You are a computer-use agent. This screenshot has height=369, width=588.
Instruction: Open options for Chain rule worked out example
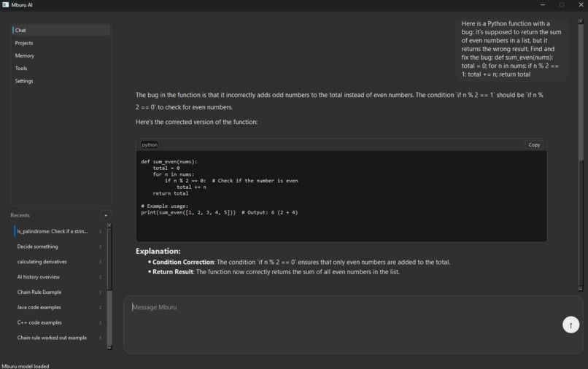coord(100,338)
